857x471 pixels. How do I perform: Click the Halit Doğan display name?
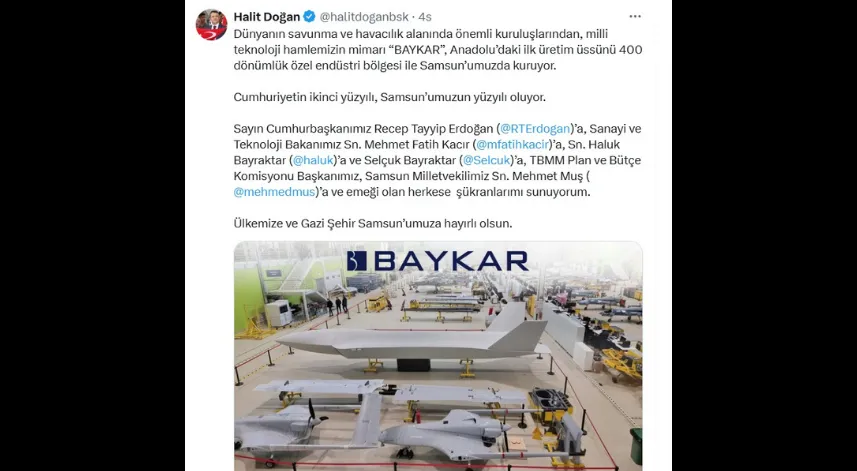pos(267,17)
